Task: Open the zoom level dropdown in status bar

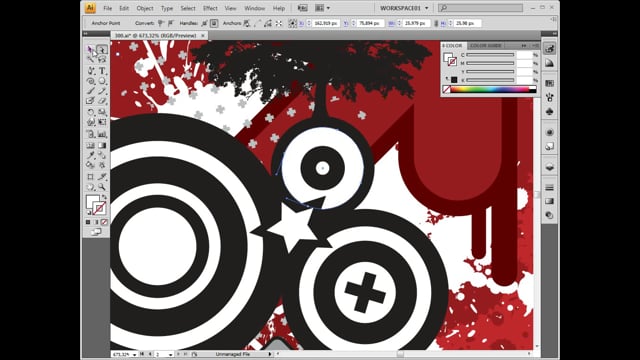Action: point(135,355)
